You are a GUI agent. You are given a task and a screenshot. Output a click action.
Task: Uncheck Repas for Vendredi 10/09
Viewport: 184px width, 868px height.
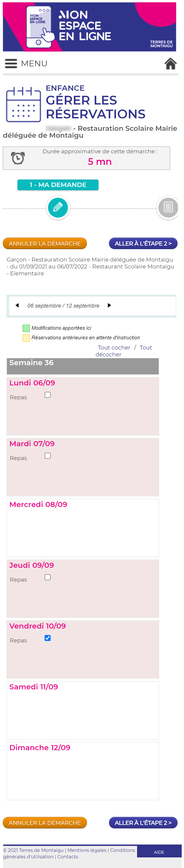[x=48, y=638]
